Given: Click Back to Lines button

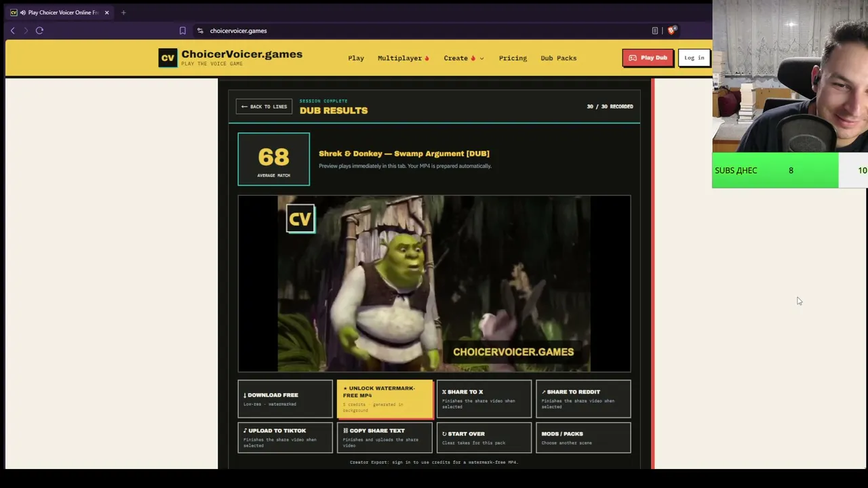Looking at the screenshot, I should [x=264, y=106].
